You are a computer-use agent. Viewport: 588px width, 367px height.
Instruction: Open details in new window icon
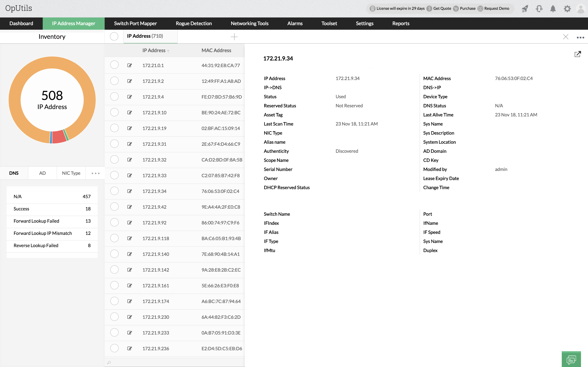click(577, 54)
